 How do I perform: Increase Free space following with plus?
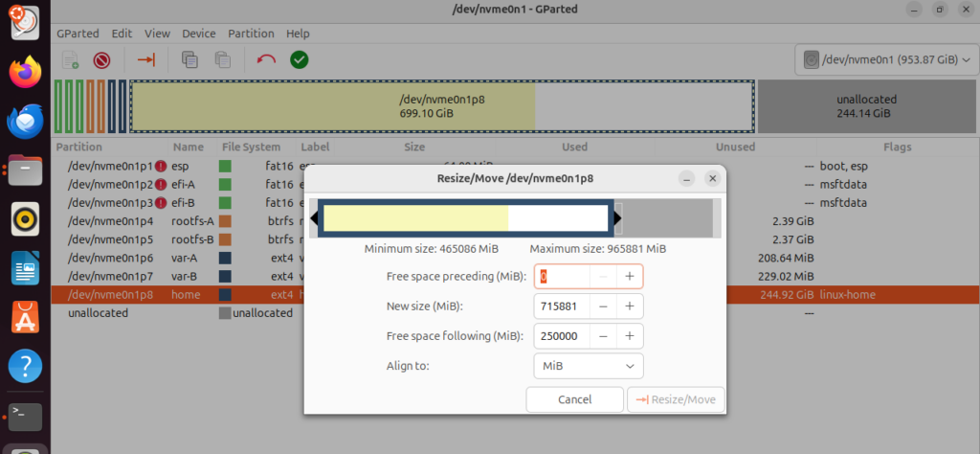(x=630, y=336)
